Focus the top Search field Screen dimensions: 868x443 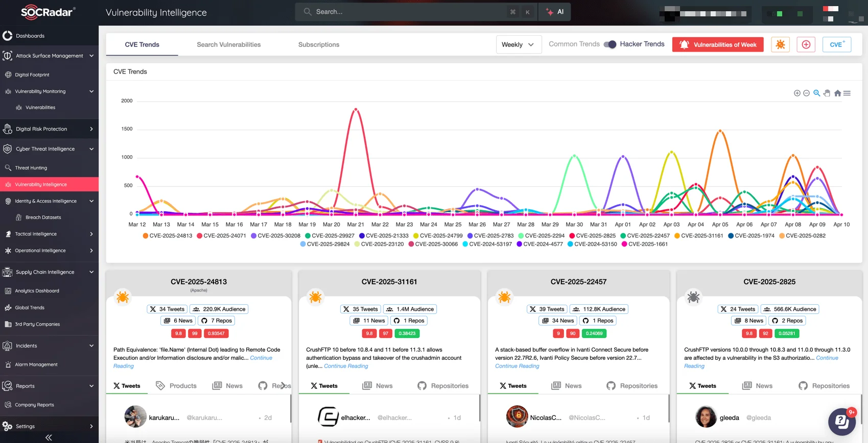[416, 12]
